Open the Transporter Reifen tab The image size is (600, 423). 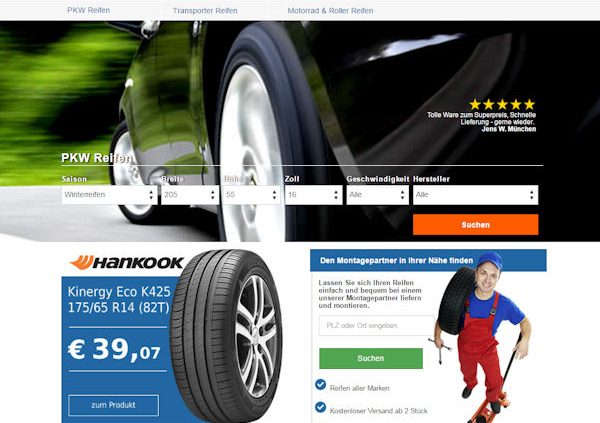pyautogui.click(x=205, y=11)
